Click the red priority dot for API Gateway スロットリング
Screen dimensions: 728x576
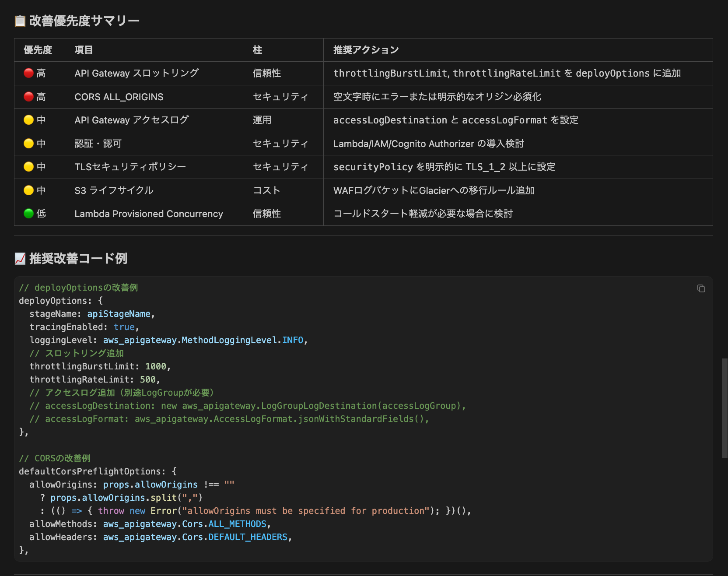point(27,73)
